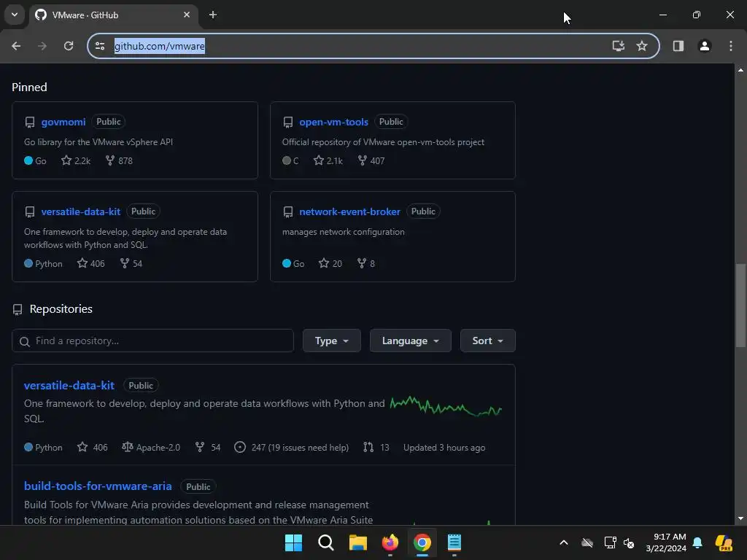Open Chrome's three-dot menu
The height and width of the screenshot is (560, 747).
(731, 46)
